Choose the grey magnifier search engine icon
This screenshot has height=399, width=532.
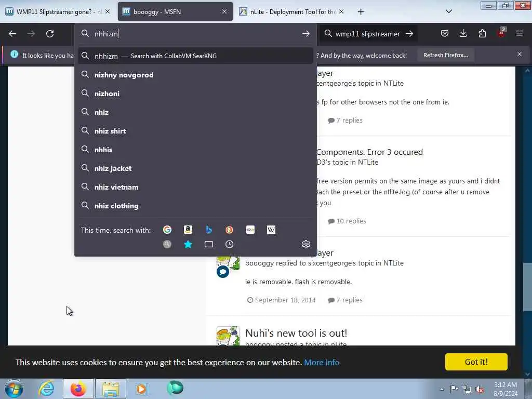tap(167, 244)
